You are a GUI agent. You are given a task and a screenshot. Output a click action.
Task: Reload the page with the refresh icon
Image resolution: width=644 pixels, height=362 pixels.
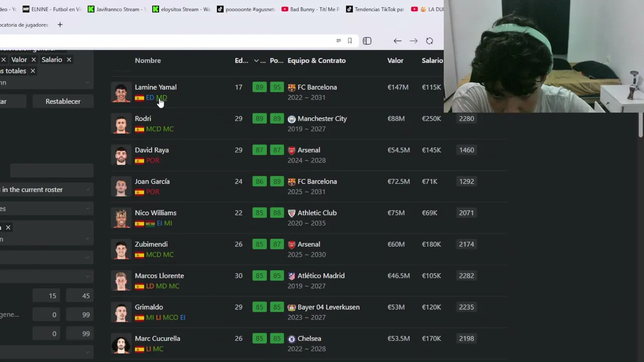tap(429, 41)
